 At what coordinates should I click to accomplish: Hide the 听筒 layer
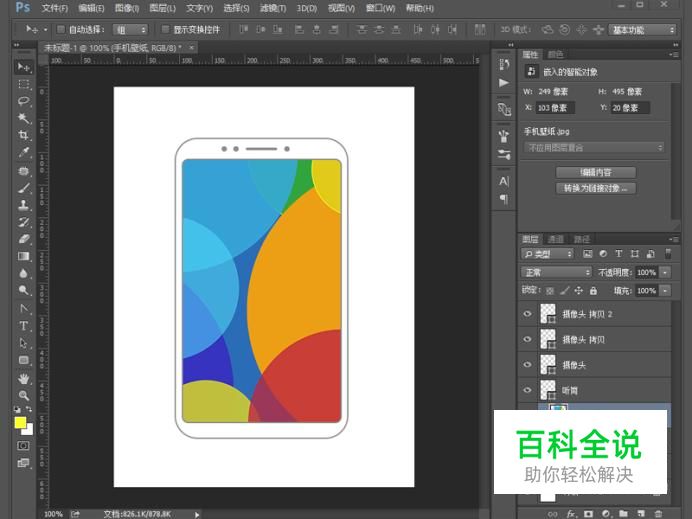point(528,390)
